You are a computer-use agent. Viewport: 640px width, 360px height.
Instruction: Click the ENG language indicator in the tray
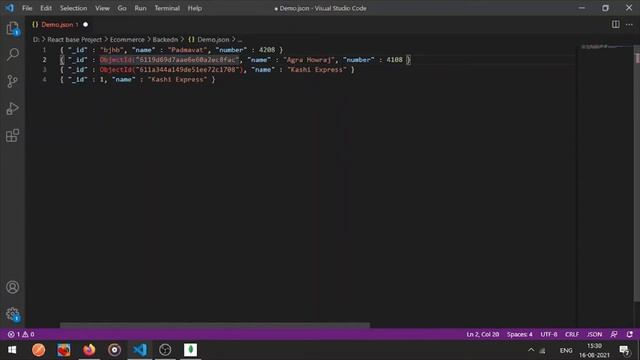point(566,351)
